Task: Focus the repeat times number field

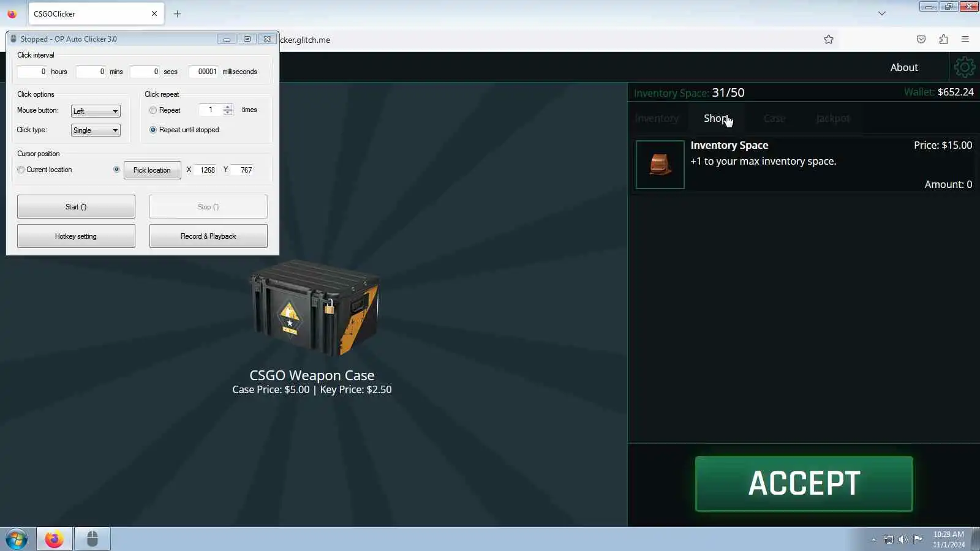Action: click(x=211, y=110)
